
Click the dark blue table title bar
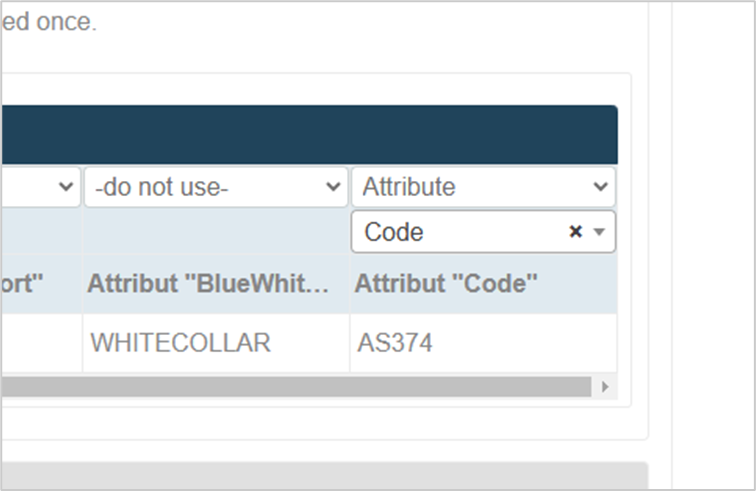coord(309,135)
